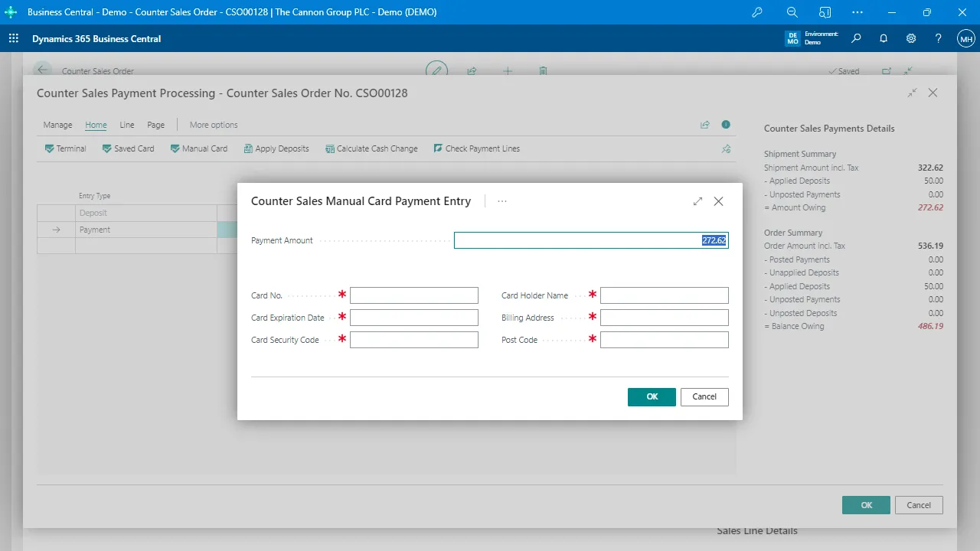Screen dimensions: 980x551
Task: Click the dialog's three-dot more options
Action: 502,201
